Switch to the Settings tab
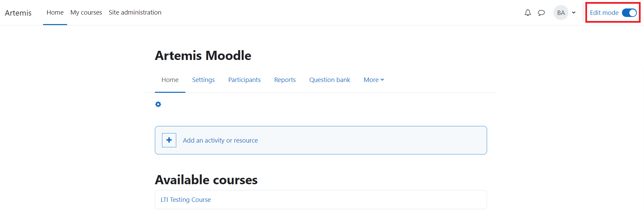 [203, 80]
